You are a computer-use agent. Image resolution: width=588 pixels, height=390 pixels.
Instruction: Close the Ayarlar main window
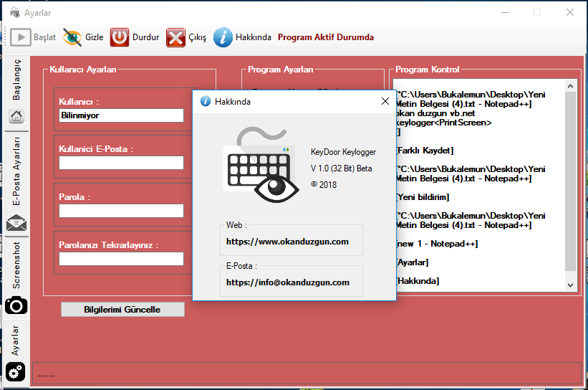tap(570, 12)
